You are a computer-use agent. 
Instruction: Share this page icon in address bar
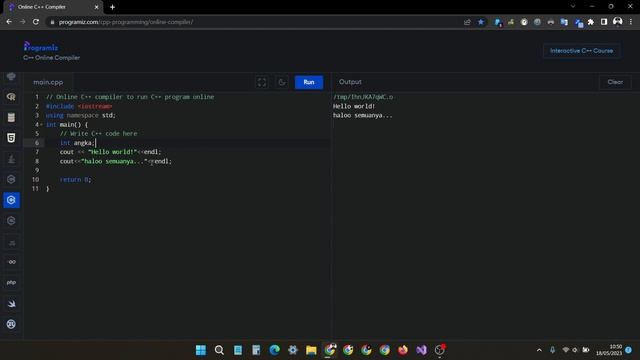(467, 22)
